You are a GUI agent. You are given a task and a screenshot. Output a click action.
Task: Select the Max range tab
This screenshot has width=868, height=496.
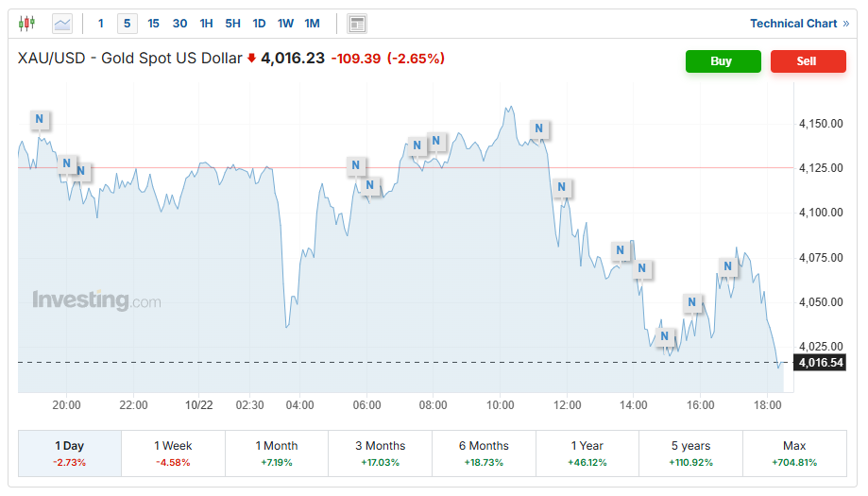pyautogui.click(x=794, y=453)
